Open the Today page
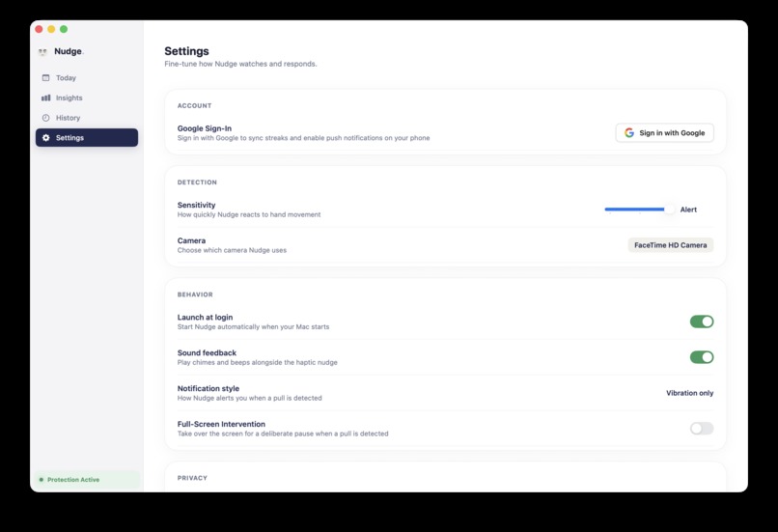 coord(87,78)
